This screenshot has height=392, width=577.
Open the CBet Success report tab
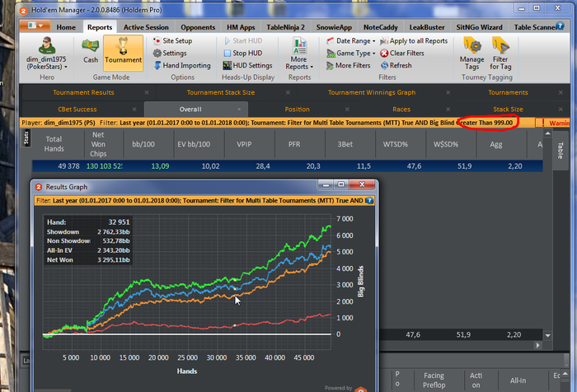coord(77,110)
